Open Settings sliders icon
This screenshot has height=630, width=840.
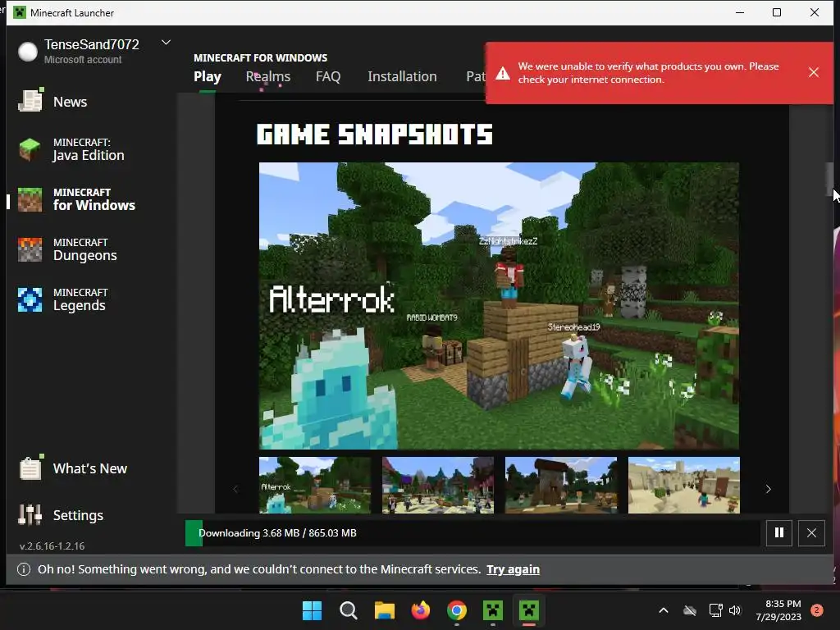pos(30,515)
